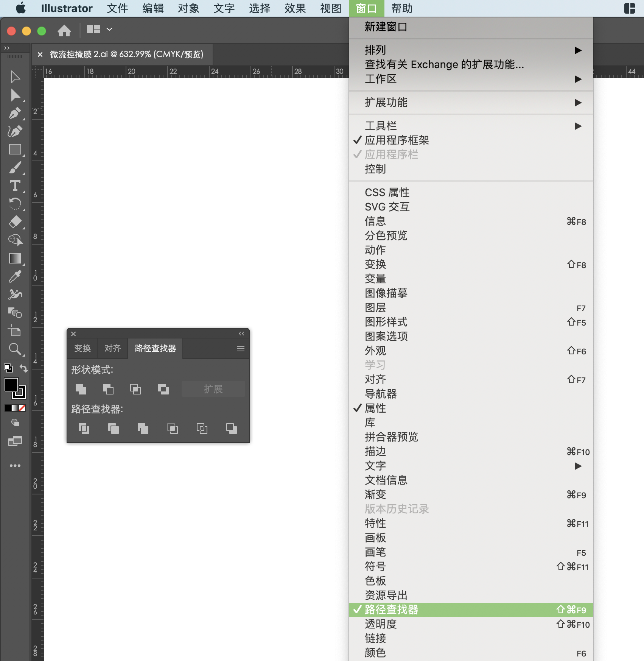
Task: Disable the 属性 panel checkmark
Action: [x=375, y=408]
